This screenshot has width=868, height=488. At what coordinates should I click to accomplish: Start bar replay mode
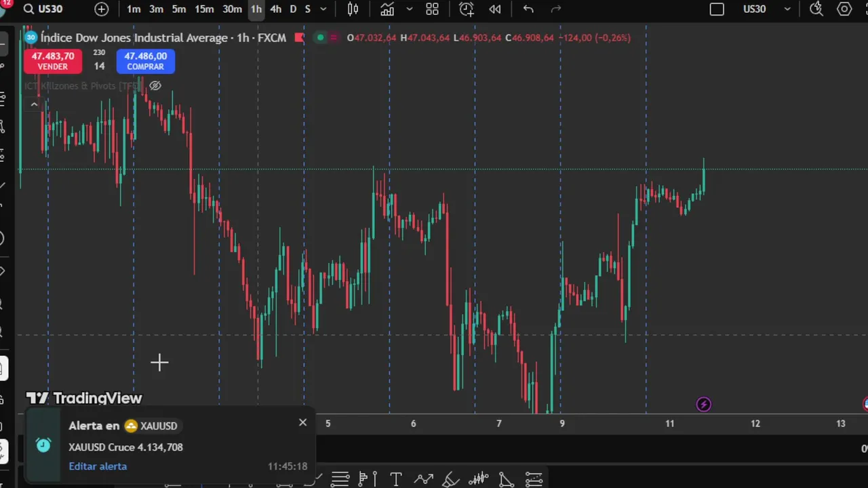click(495, 9)
